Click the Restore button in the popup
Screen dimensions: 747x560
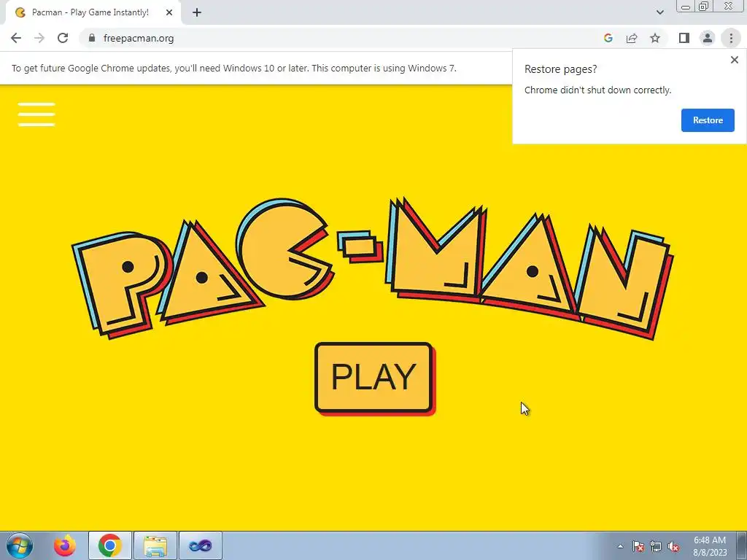coord(708,120)
